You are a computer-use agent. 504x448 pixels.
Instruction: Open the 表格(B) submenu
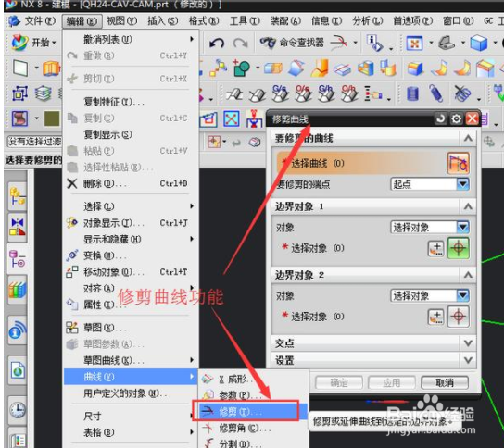(x=132, y=432)
